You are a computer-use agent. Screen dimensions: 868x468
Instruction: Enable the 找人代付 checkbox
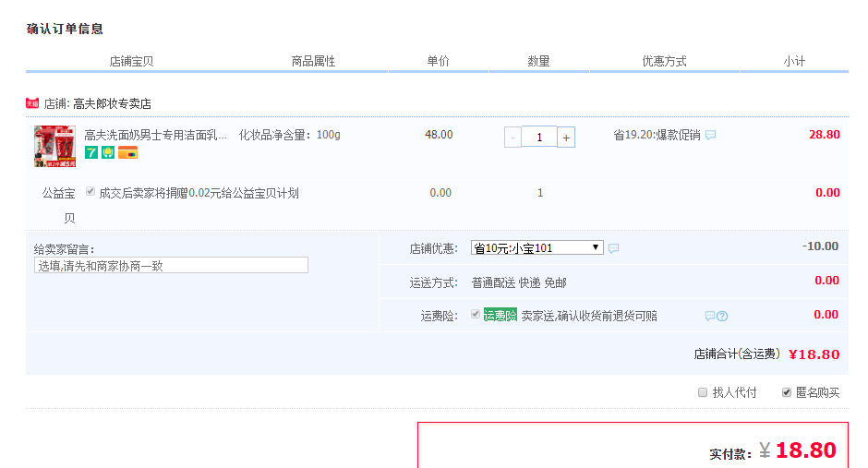tap(703, 392)
